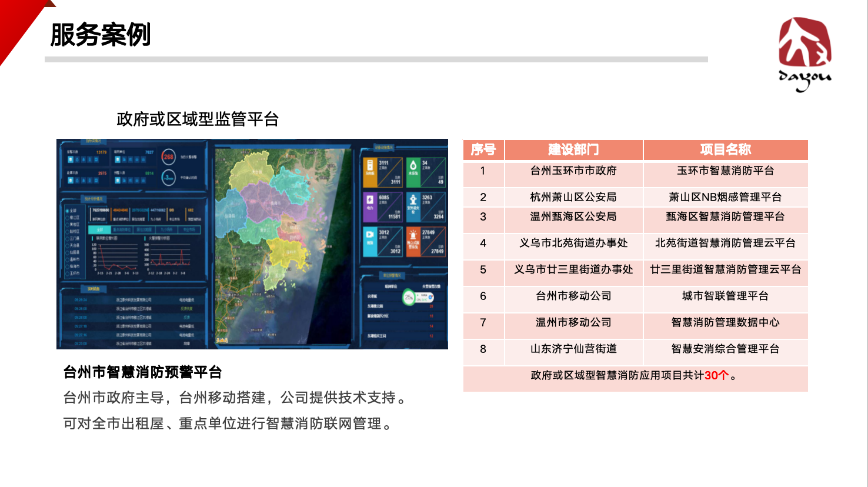Select the 室外消火栓 outdoor hydrant icon

pyautogui.click(x=414, y=203)
